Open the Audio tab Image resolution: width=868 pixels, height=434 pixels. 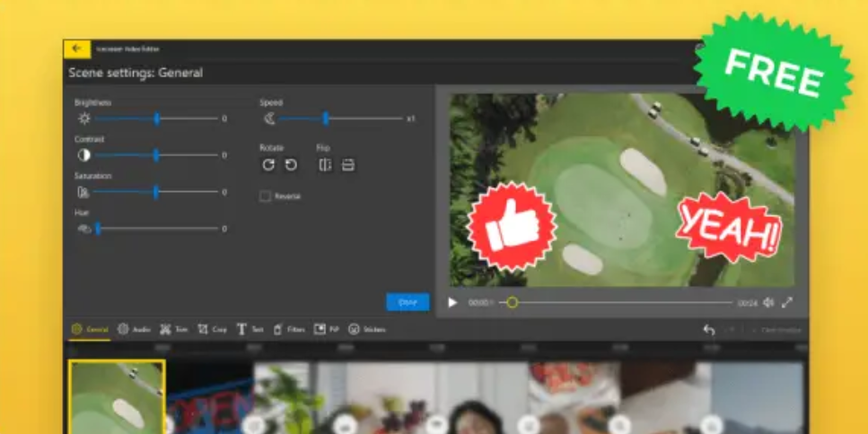pyautogui.click(x=135, y=329)
